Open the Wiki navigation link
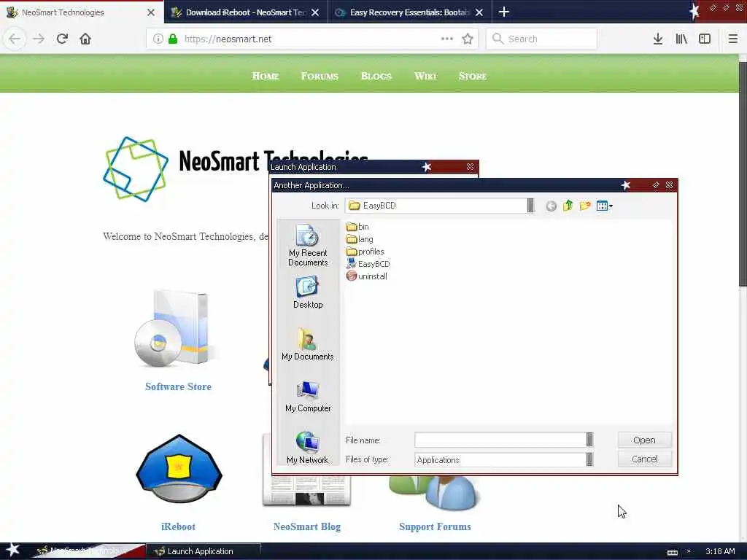Image resolution: width=747 pixels, height=560 pixels. pyautogui.click(x=425, y=76)
